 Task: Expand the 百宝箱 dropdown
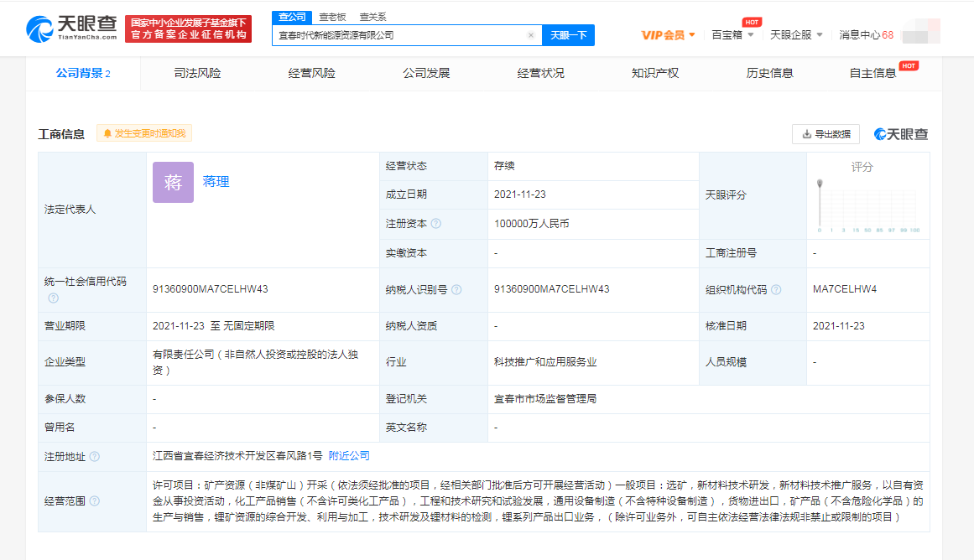pyautogui.click(x=732, y=35)
